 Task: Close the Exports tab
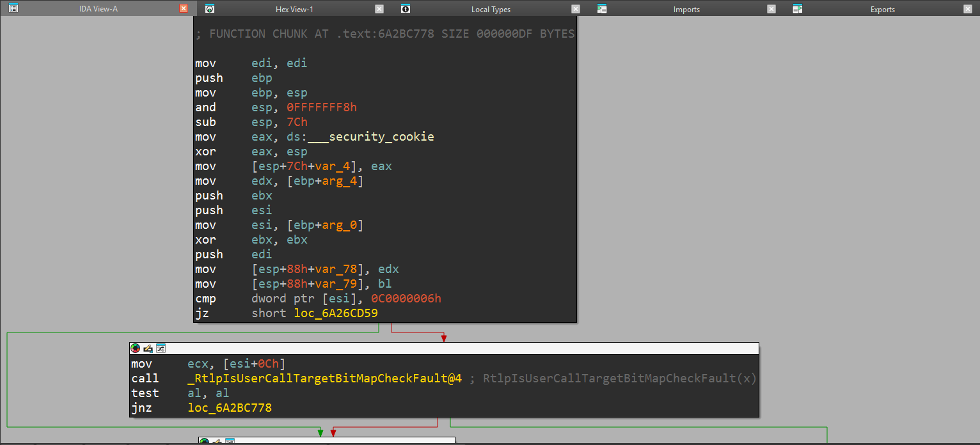967,9
